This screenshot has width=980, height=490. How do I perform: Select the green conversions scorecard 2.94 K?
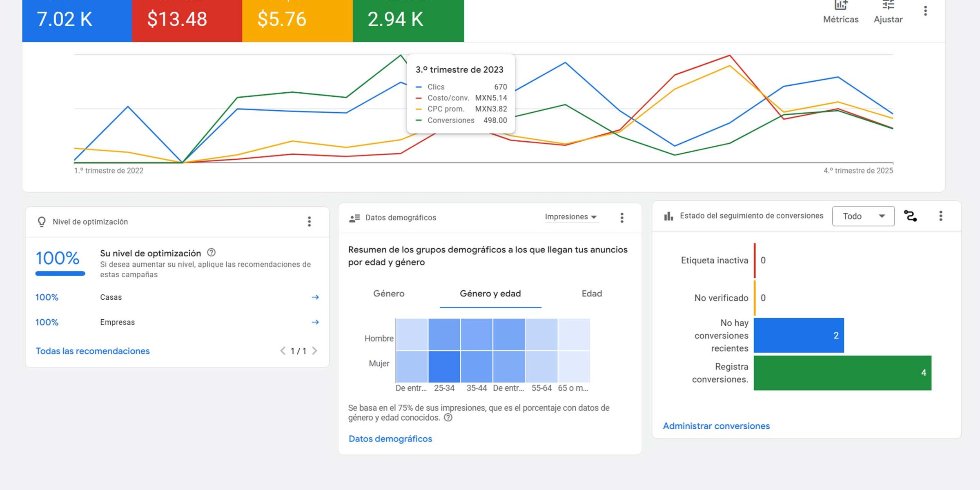coord(408,20)
